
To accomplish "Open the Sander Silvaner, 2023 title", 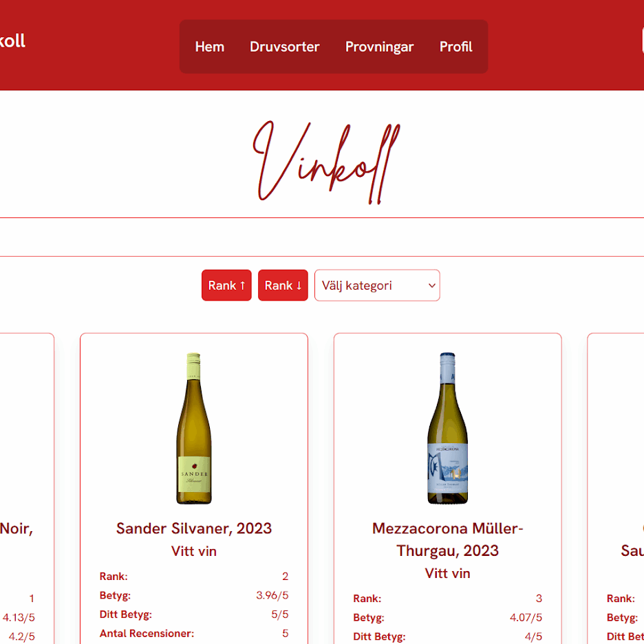I will (x=194, y=528).
